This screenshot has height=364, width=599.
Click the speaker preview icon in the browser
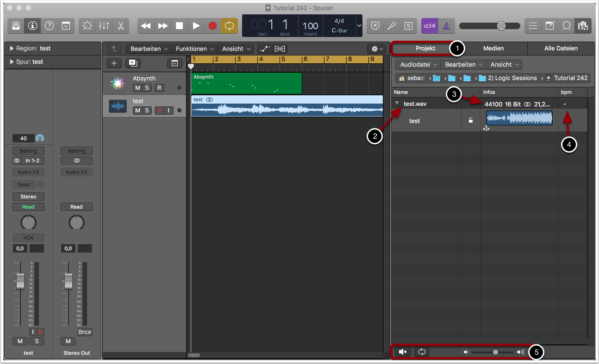pyautogui.click(x=403, y=352)
